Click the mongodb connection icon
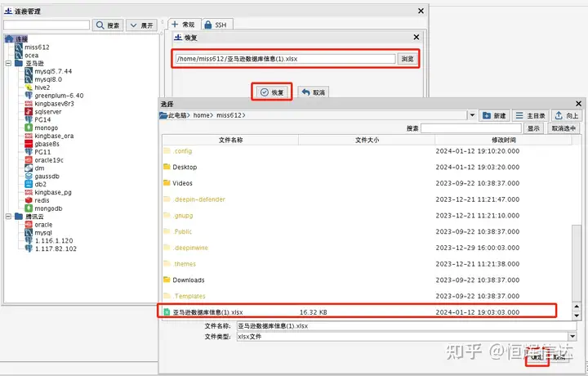Image resolution: width=588 pixels, height=376 pixels. click(29, 208)
